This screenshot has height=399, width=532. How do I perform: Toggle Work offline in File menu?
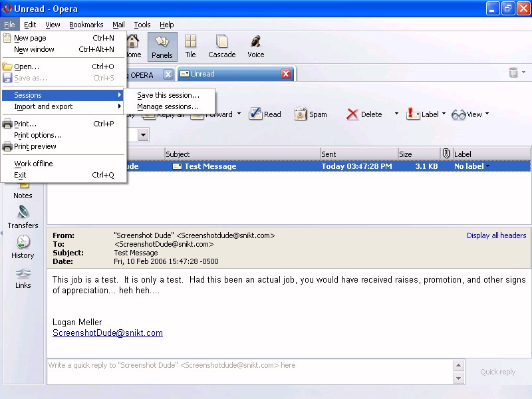click(x=64, y=164)
